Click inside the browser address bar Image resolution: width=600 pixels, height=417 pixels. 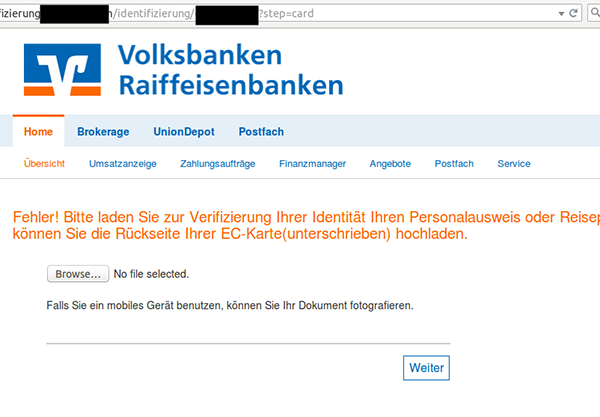click(400, 14)
